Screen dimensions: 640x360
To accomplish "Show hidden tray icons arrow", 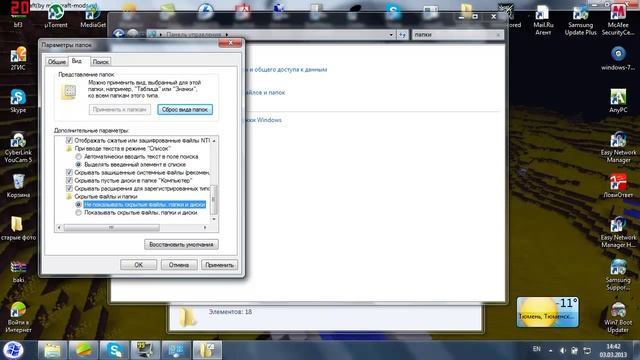I will click(x=551, y=350).
